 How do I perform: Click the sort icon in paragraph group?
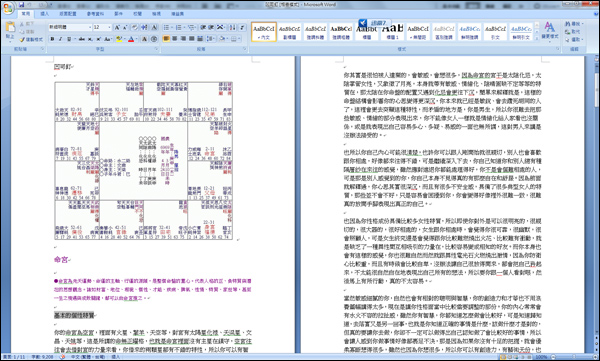coord(232,28)
